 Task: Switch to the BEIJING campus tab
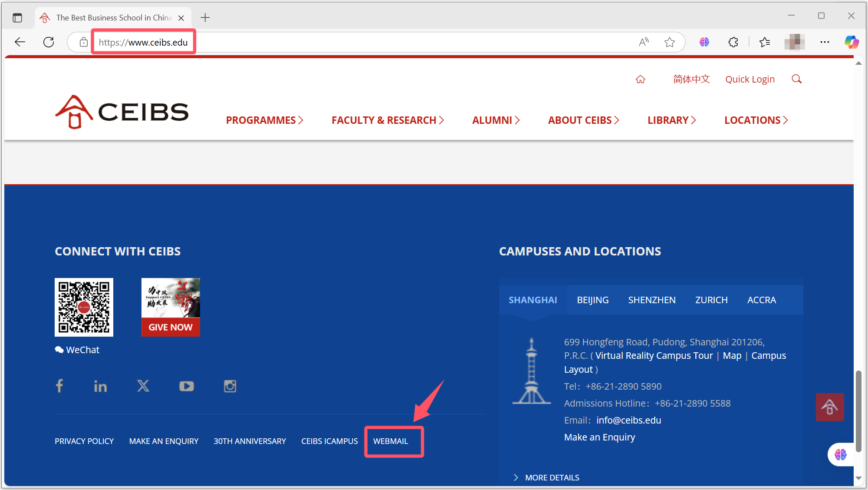tap(593, 300)
